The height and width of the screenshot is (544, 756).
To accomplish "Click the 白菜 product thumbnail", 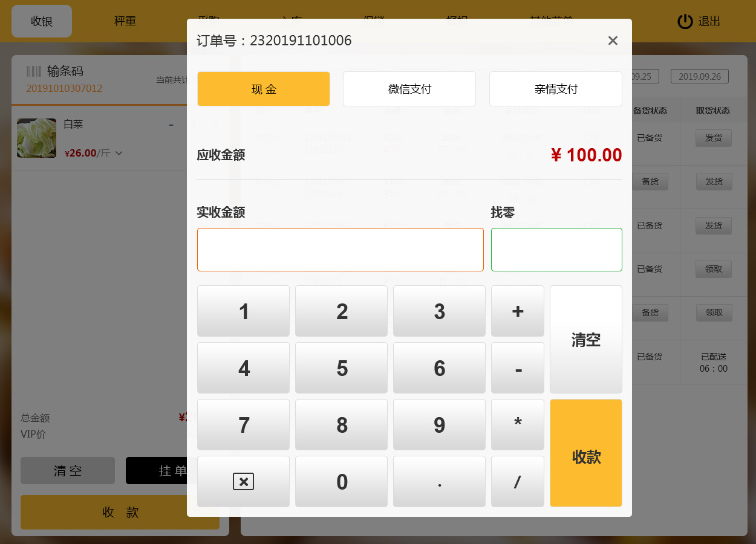I will click(x=37, y=138).
